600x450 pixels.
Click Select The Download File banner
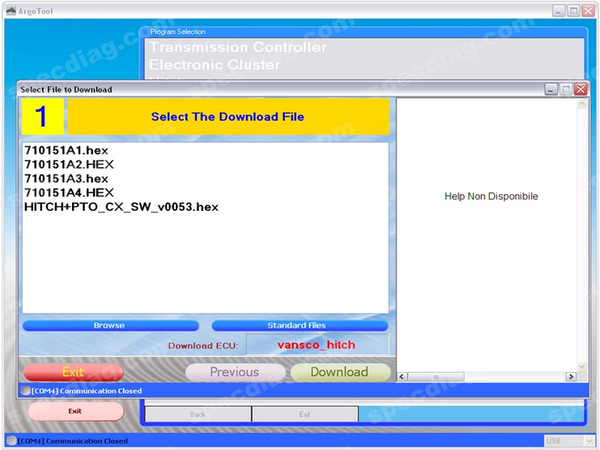(x=228, y=117)
